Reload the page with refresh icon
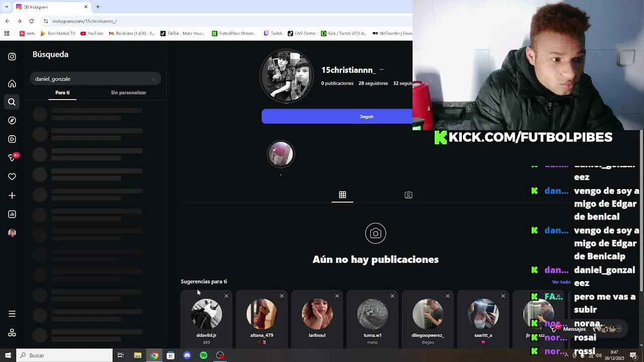The width and height of the screenshot is (644, 362). click(x=32, y=21)
